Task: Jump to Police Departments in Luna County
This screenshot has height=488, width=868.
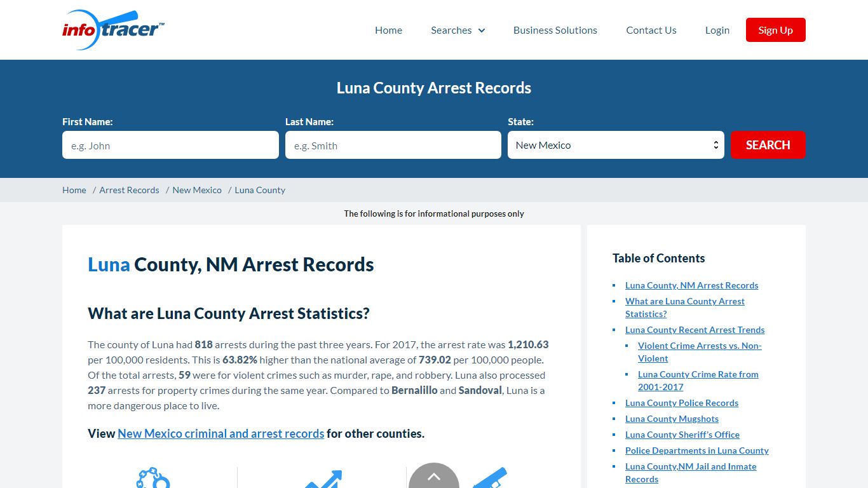Action: pyautogui.click(x=697, y=451)
